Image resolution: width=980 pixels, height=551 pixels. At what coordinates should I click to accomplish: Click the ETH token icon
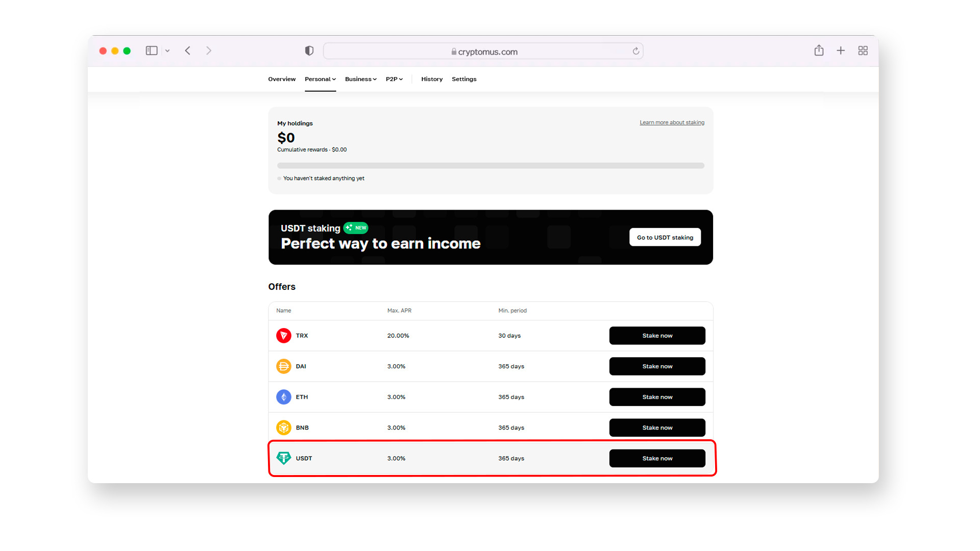[x=283, y=397]
